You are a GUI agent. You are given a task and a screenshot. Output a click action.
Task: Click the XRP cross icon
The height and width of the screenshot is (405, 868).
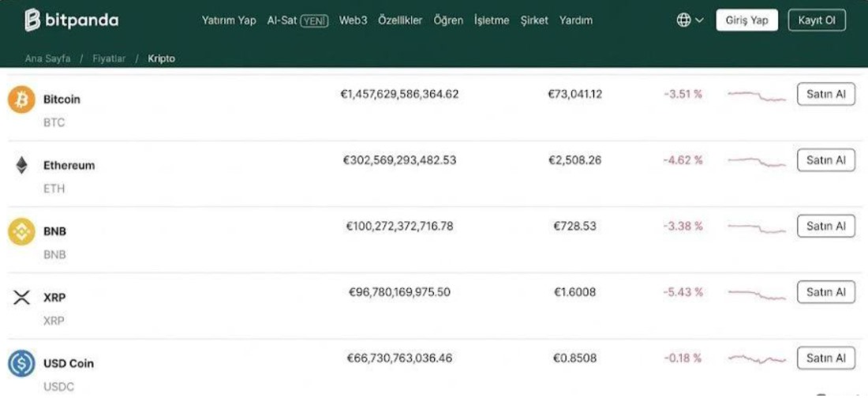(x=21, y=298)
